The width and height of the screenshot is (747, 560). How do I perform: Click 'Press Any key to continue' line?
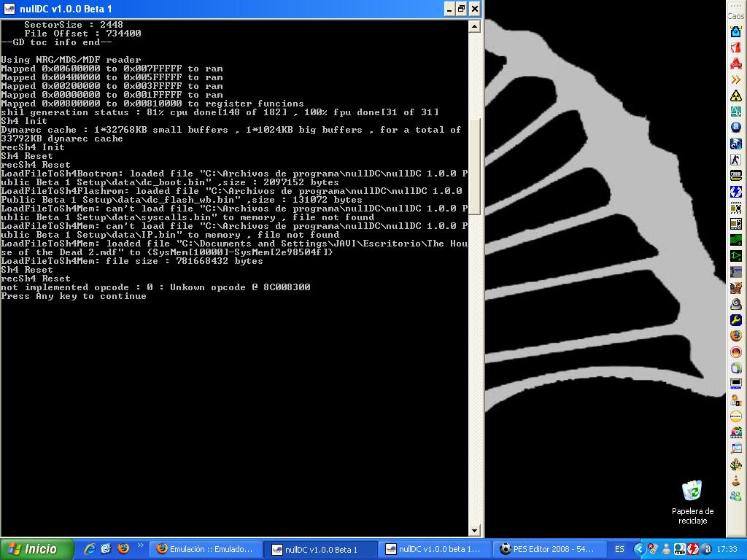point(74,296)
